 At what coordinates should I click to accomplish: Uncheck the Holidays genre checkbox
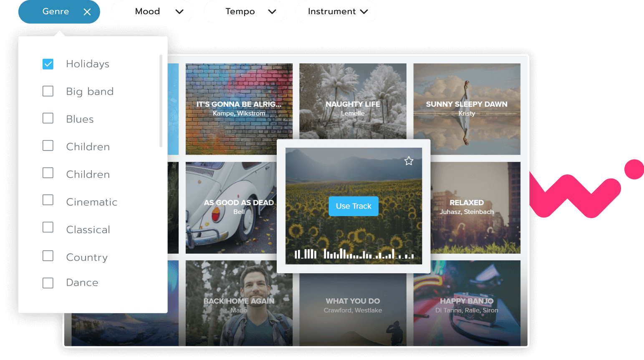[48, 64]
